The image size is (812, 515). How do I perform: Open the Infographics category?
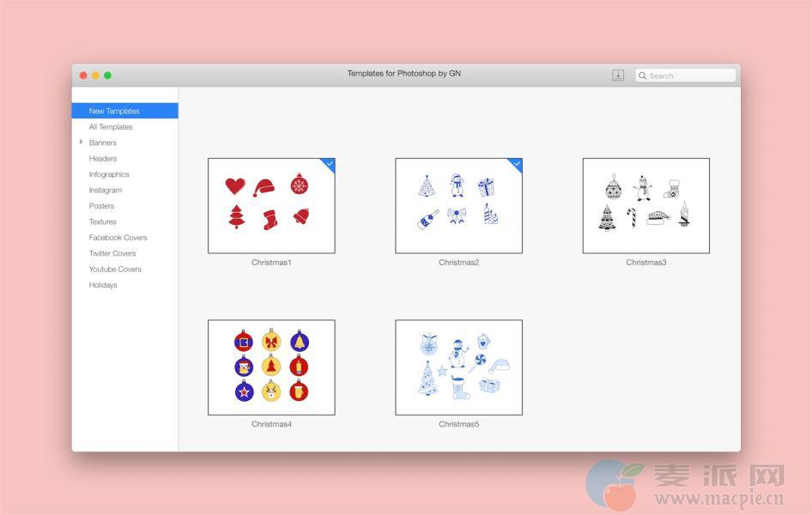point(109,174)
